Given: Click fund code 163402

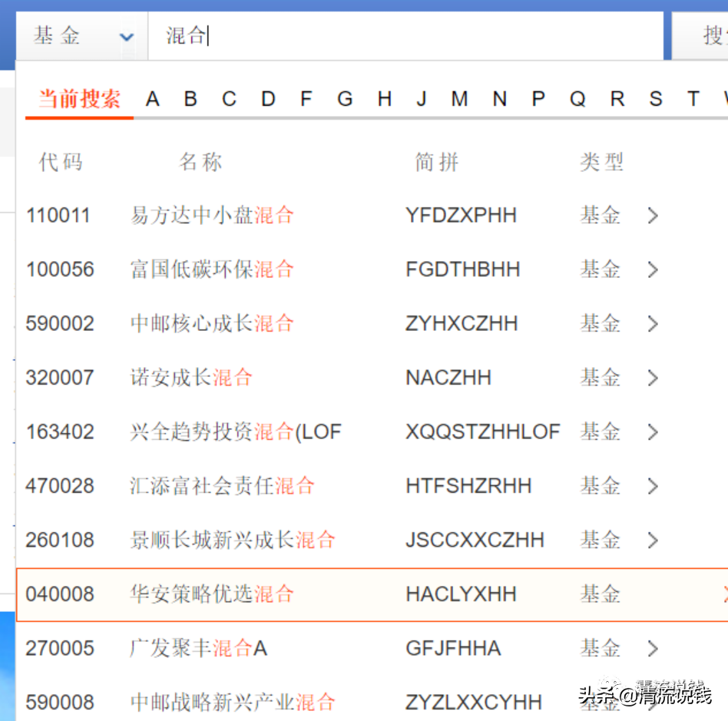Looking at the screenshot, I should (x=60, y=432).
